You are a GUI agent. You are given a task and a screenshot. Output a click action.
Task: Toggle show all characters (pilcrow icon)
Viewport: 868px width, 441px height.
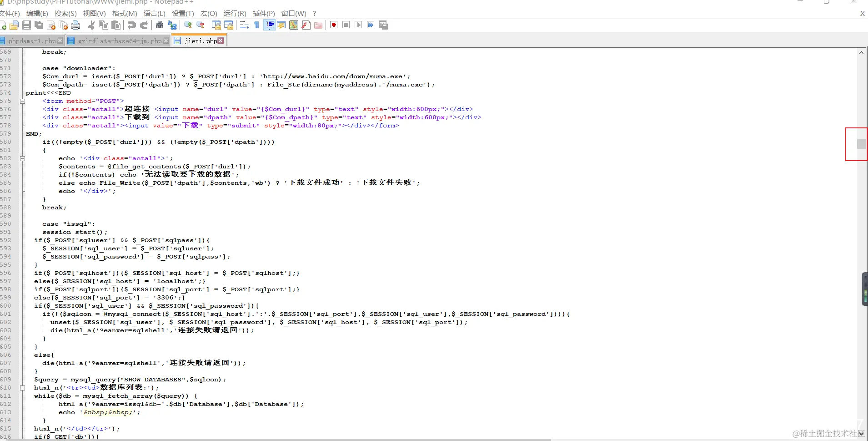click(x=257, y=25)
